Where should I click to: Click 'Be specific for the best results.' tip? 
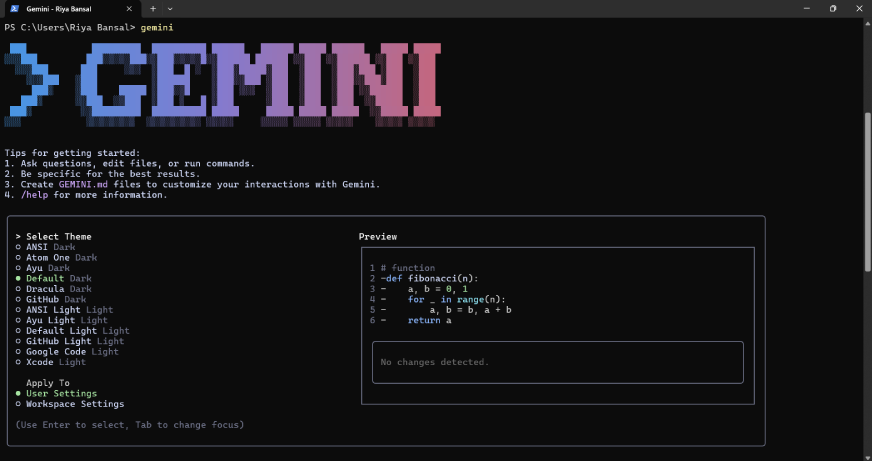point(110,174)
